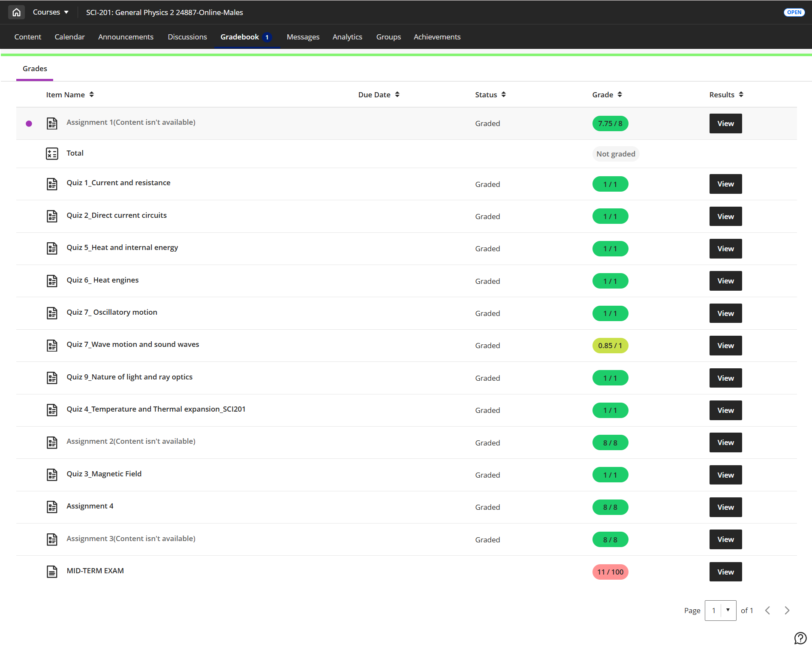Image resolution: width=812 pixels, height=656 pixels.
Task: Click the Gradebook notification badge
Action: (x=267, y=37)
